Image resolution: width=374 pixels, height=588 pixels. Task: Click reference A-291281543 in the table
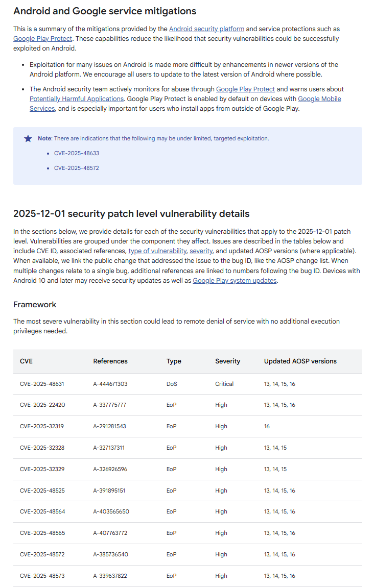click(x=109, y=426)
